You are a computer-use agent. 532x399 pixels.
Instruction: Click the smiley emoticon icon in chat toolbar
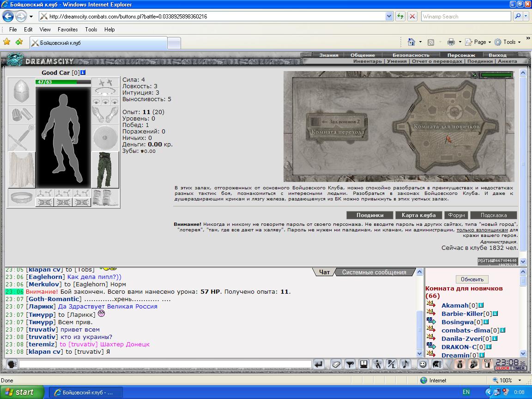pos(423,364)
